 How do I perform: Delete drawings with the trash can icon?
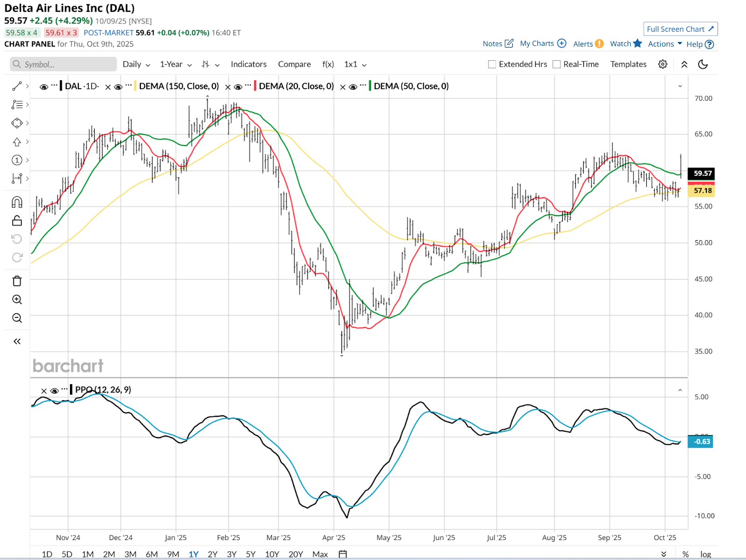(17, 281)
